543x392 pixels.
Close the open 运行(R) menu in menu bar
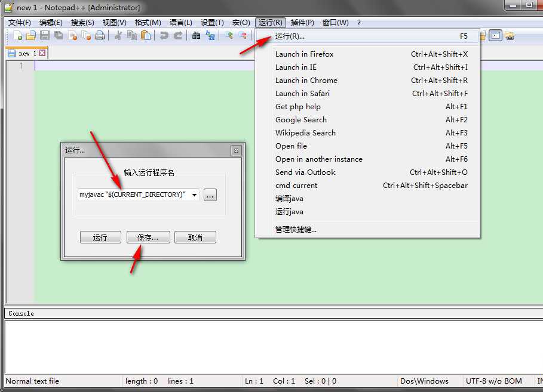pos(271,23)
